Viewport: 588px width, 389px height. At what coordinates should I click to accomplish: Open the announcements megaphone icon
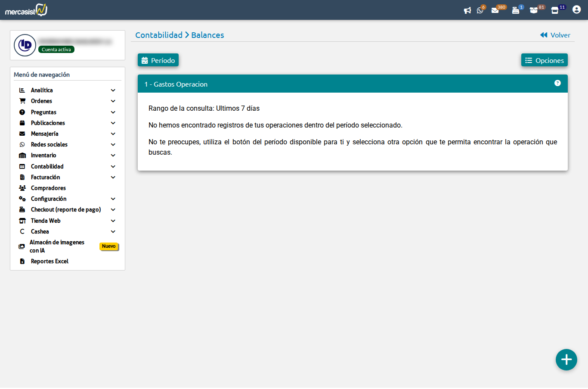(x=467, y=10)
